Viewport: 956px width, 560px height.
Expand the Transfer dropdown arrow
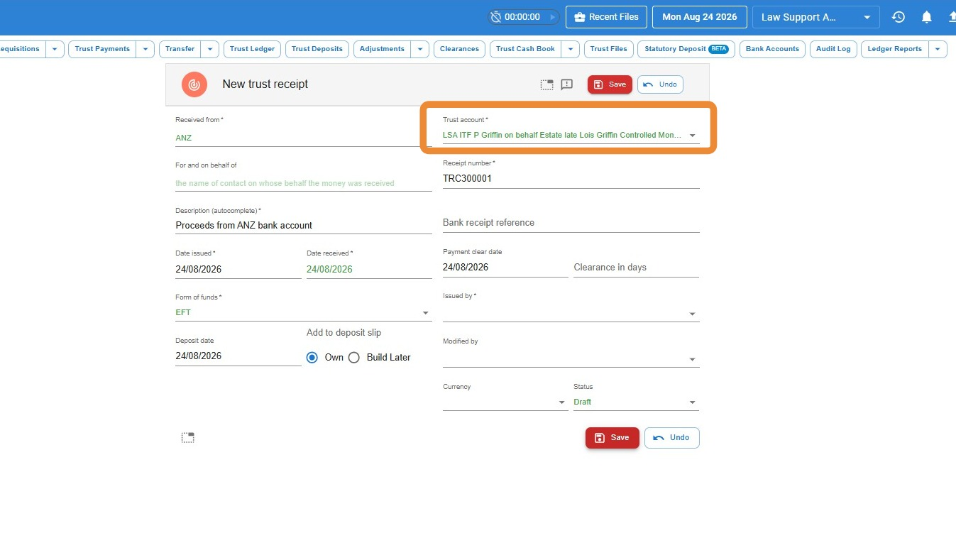[x=210, y=49]
